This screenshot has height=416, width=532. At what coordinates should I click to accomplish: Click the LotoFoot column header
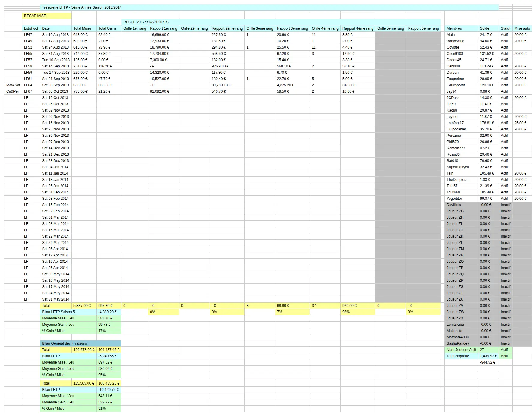[x=31, y=28]
